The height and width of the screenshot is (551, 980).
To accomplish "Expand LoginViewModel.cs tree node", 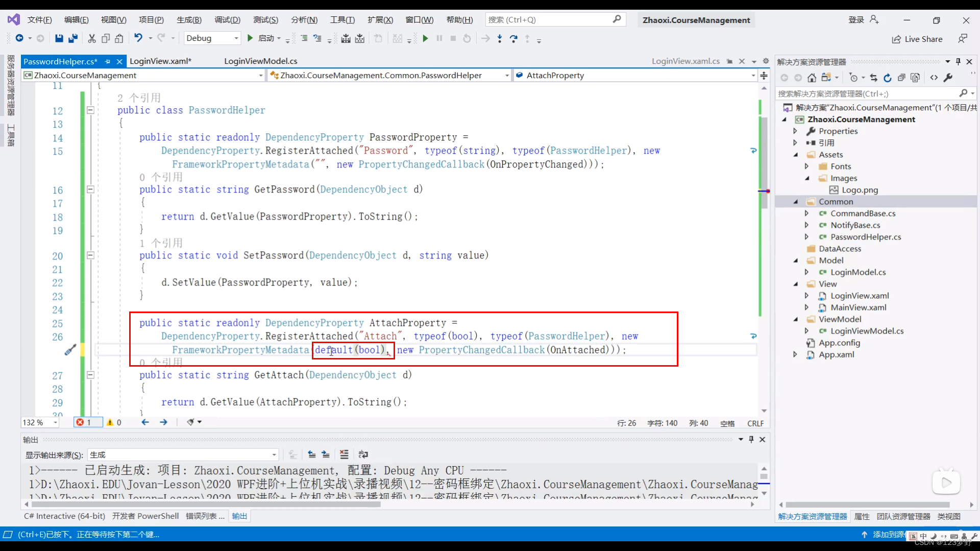I will coord(807,331).
